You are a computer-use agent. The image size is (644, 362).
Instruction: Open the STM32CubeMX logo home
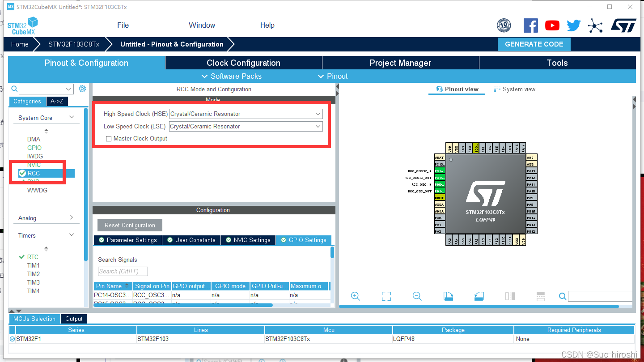(22, 26)
